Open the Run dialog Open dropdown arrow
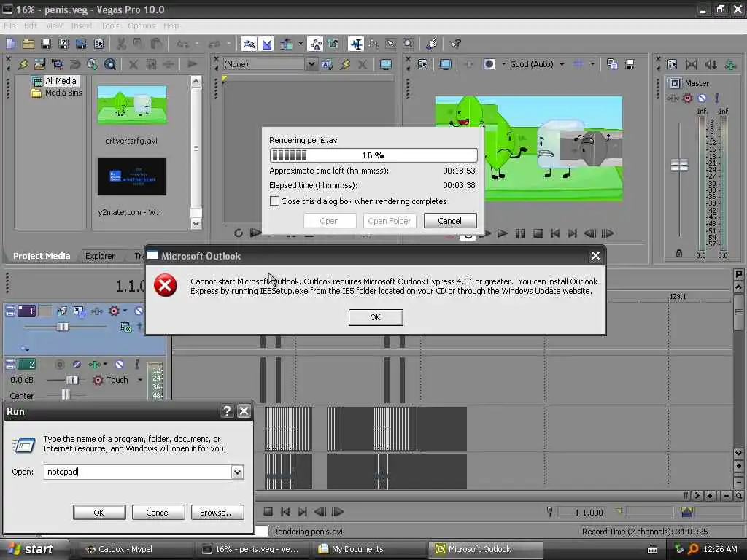The width and height of the screenshot is (747, 560). click(x=237, y=472)
